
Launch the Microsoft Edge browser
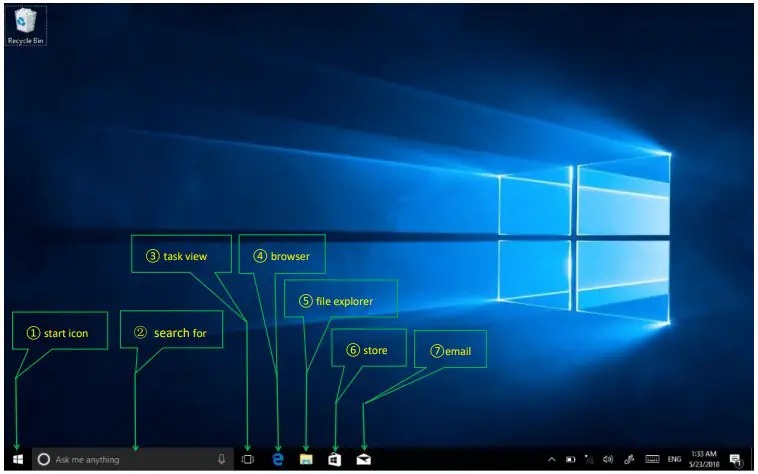pos(278,459)
